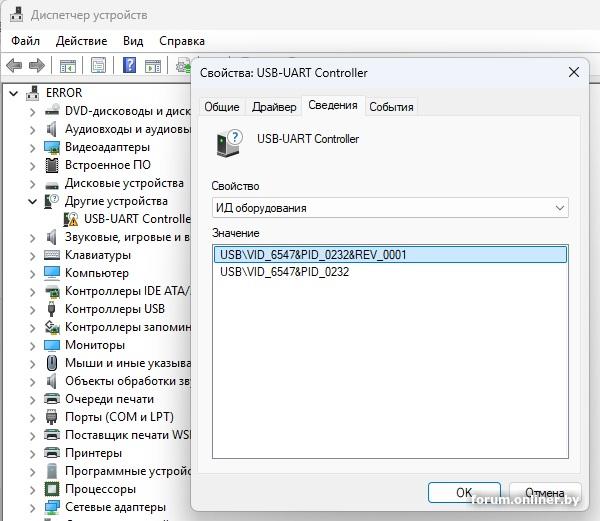600x521 pixels.
Task: Switch to the События tab
Action: pyautogui.click(x=391, y=107)
